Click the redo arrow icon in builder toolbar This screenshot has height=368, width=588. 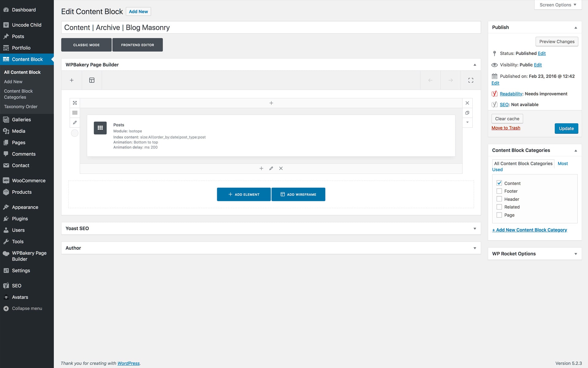450,80
